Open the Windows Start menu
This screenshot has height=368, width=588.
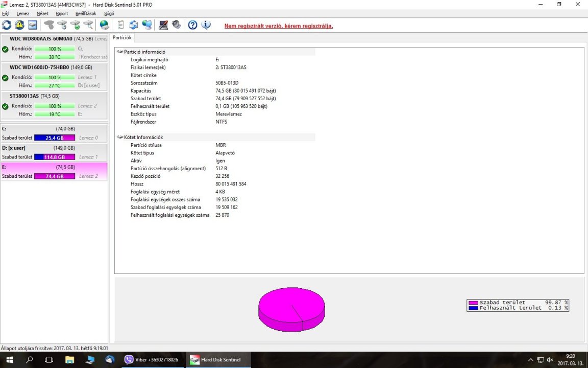tap(10, 360)
